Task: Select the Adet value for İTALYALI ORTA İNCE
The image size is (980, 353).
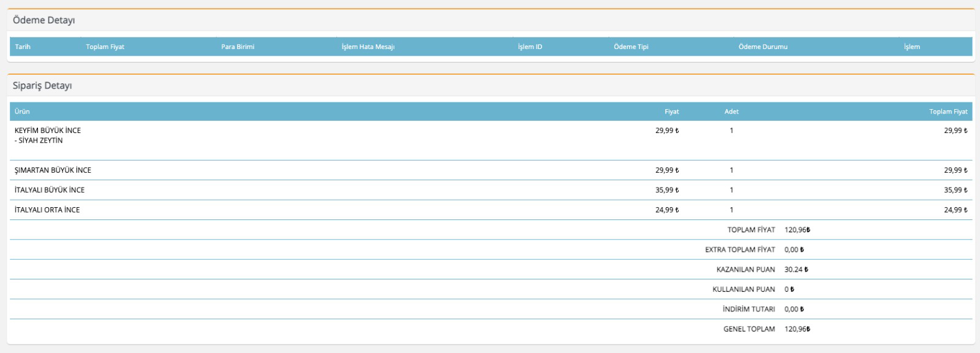Action: pos(731,210)
